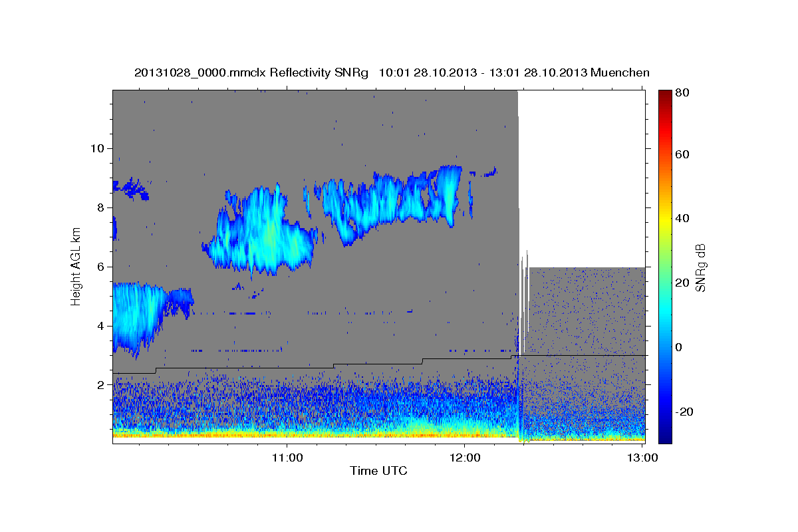Click the white no-data region of plot
This screenshot has width=798, height=532.
tap(582, 178)
